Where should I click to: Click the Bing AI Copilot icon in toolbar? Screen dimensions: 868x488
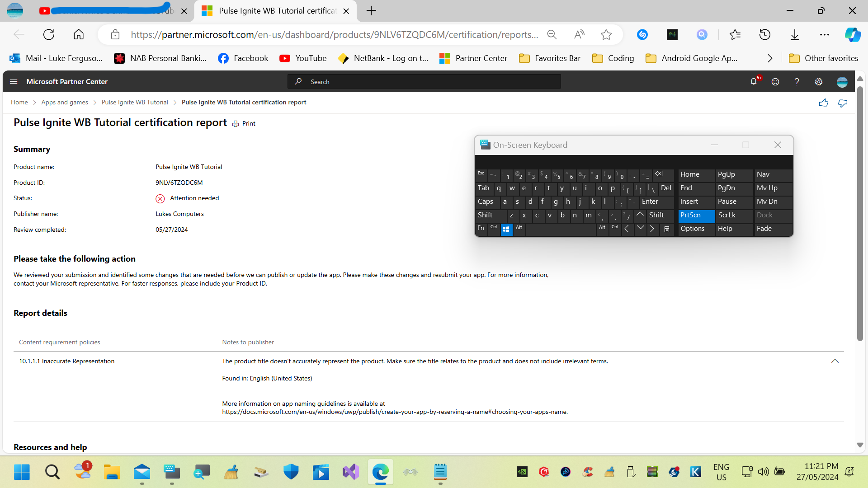coord(853,34)
